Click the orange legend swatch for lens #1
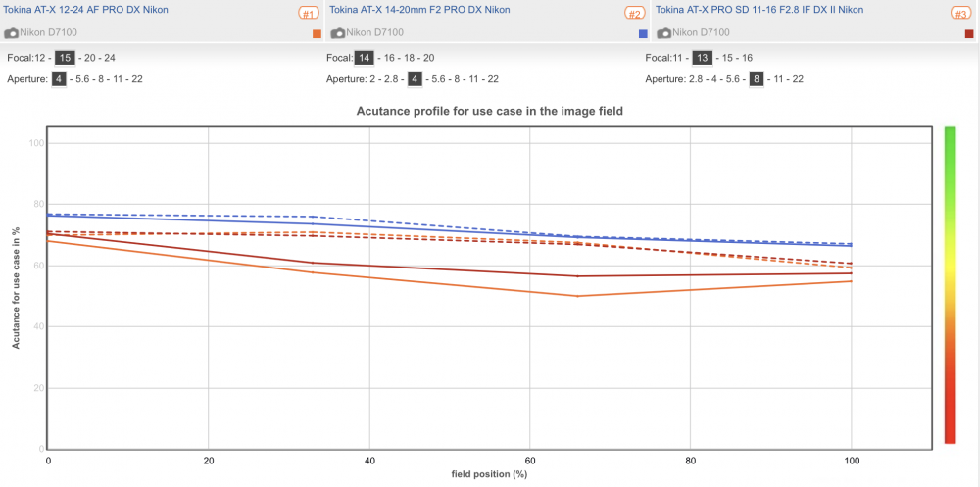Screen dimensions: 980x487 (x=317, y=33)
